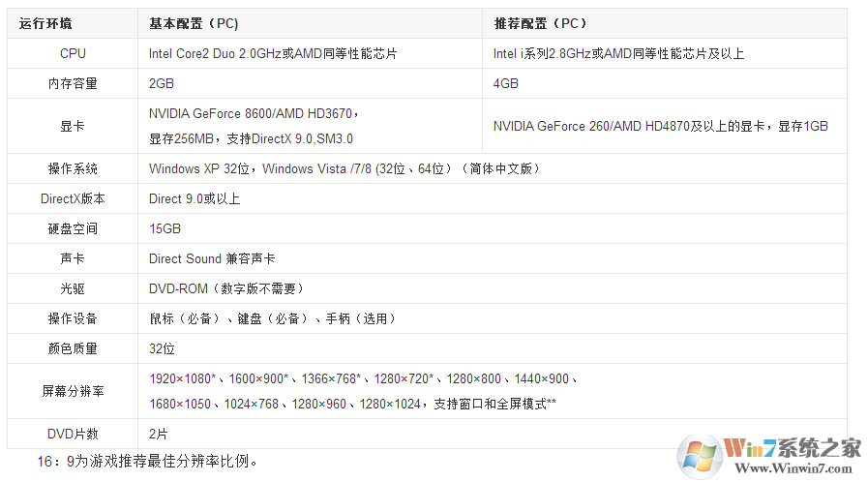The image size is (868, 482).
Task: Click the NVIDIA GeForce 260 recommended graphics cell
Action: pyautogui.click(x=660, y=126)
